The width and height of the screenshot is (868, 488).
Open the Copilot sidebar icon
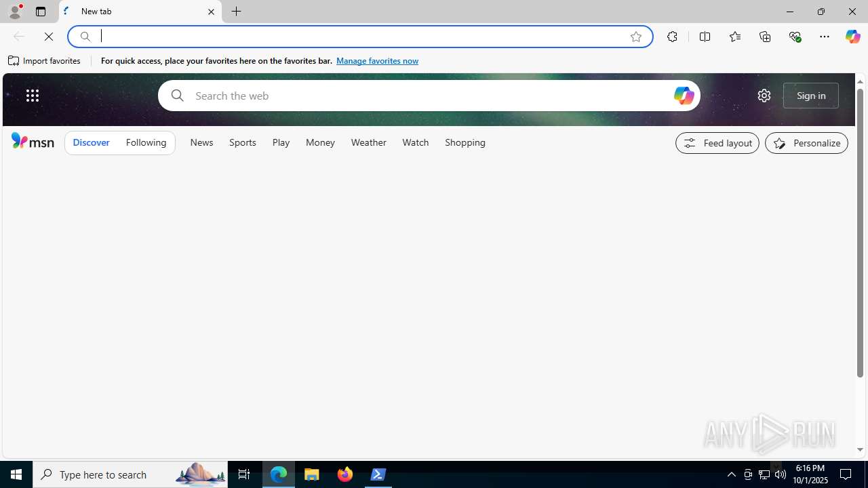coord(852,37)
